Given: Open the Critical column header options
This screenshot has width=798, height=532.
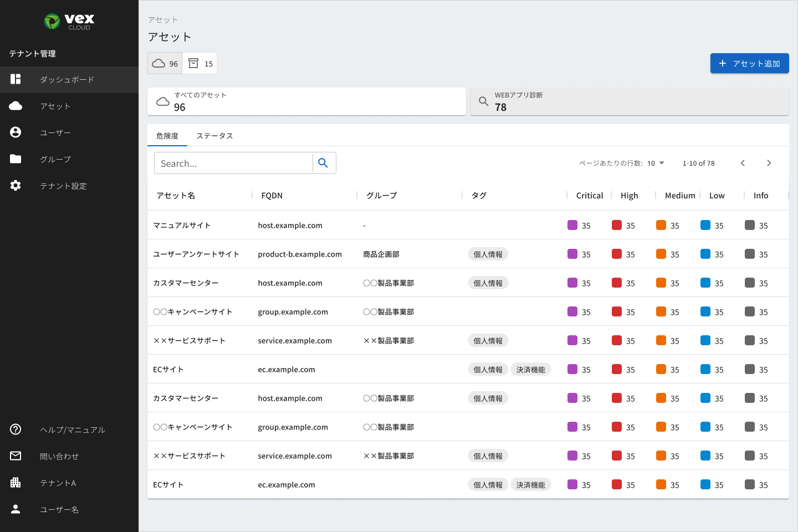Looking at the screenshot, I should point(589,195).
